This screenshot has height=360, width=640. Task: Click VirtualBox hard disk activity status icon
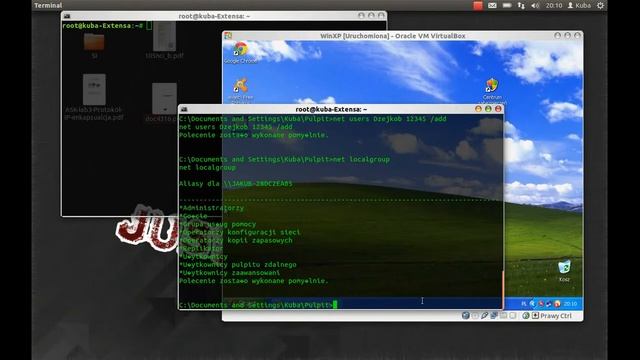point(466,316)
